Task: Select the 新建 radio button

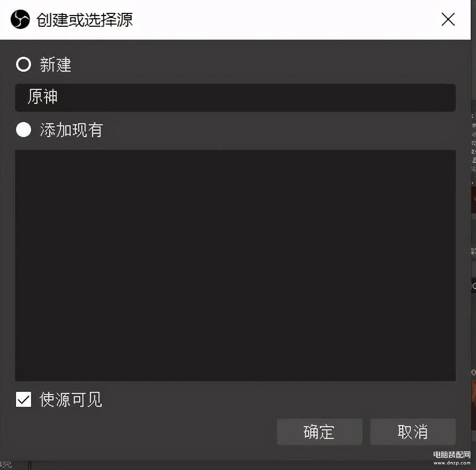Action: pyautogui.click(x=24, y=64)
